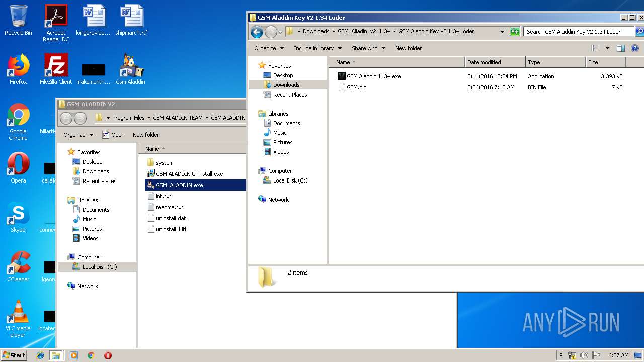Select Recent Places in Loder window
Screen dimensions: 644x362
[x=290, y=95]
